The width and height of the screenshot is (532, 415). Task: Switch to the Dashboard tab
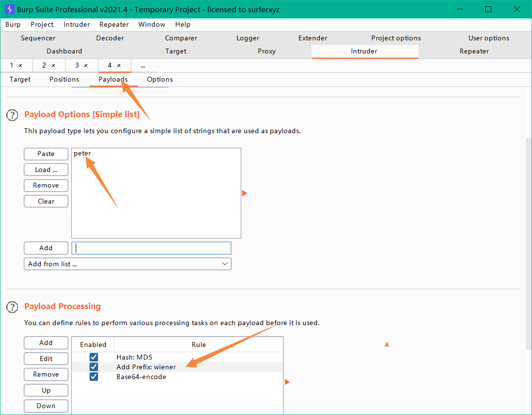coord(65,52)
